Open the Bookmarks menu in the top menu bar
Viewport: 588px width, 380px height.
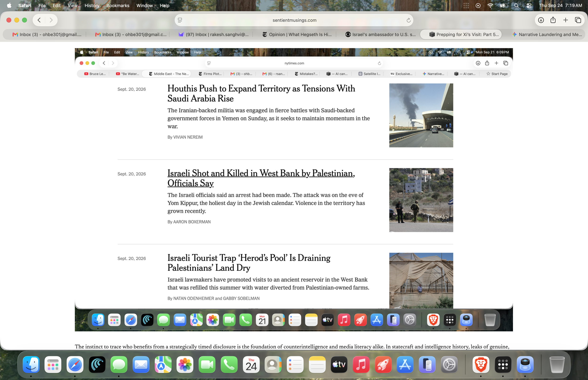[x=118, y=5]
